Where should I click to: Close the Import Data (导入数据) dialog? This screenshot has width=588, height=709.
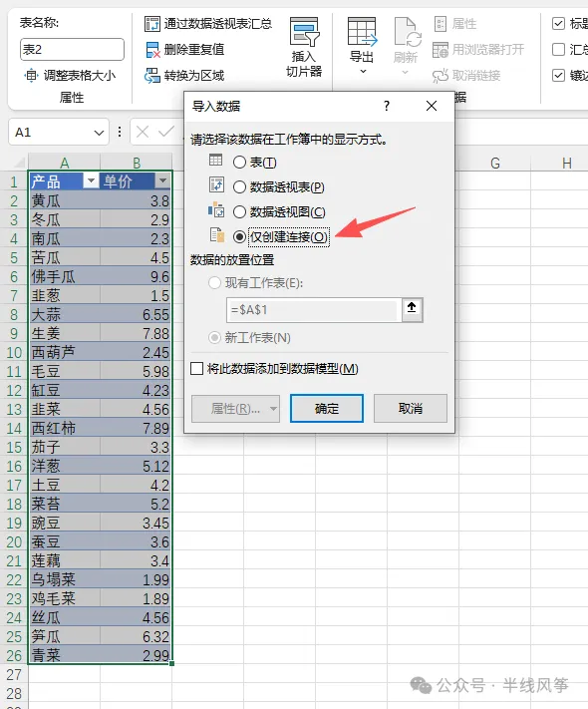pyautogui.click(x=432, y=106)
